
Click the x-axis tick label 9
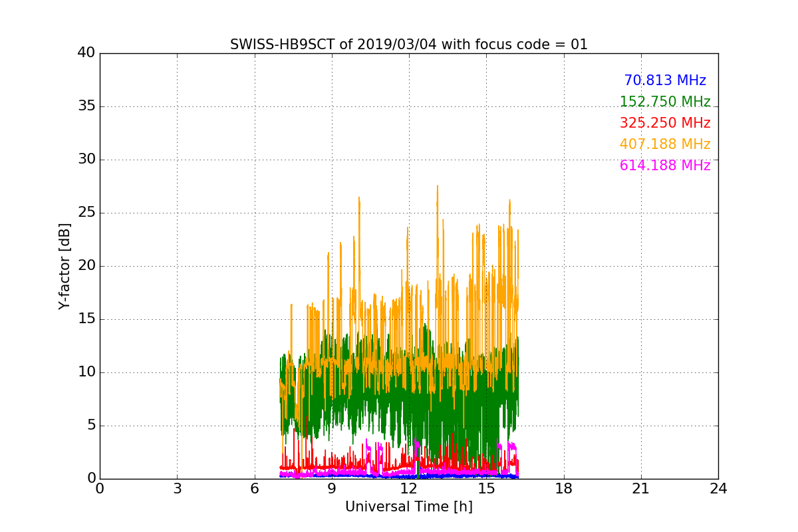coord(332,489)
